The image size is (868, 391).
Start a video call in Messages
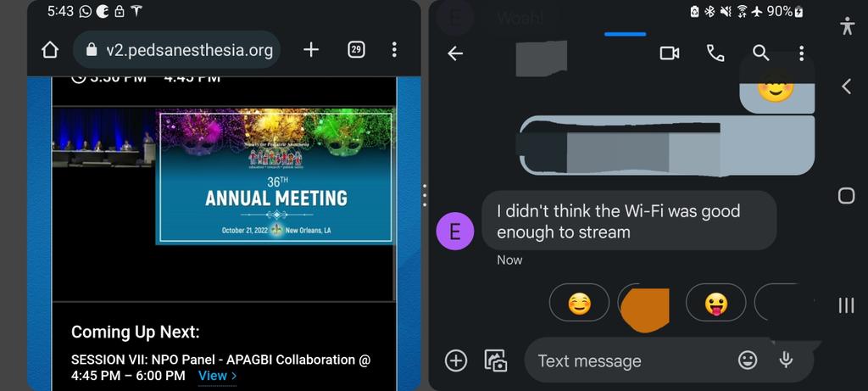click(670, 53)
